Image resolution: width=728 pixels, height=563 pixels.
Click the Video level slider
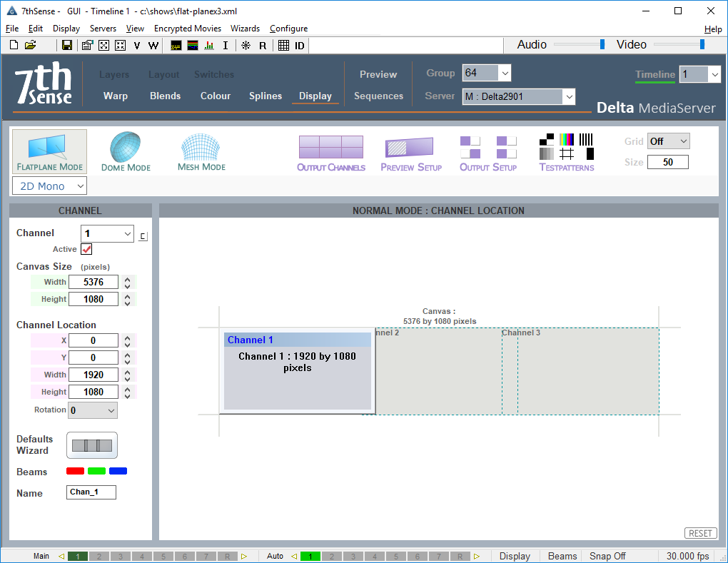679,44
